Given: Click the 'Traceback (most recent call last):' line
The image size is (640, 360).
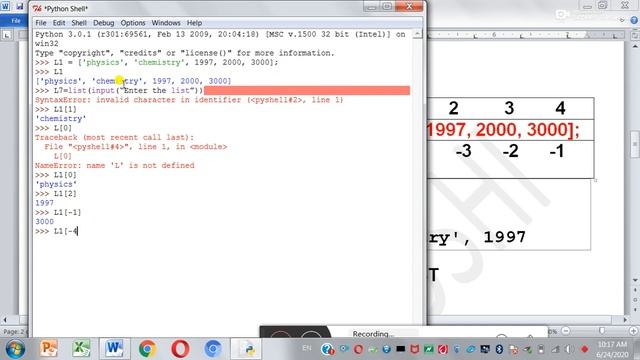Looking at the screenshot, I should (x=115, y=138).
